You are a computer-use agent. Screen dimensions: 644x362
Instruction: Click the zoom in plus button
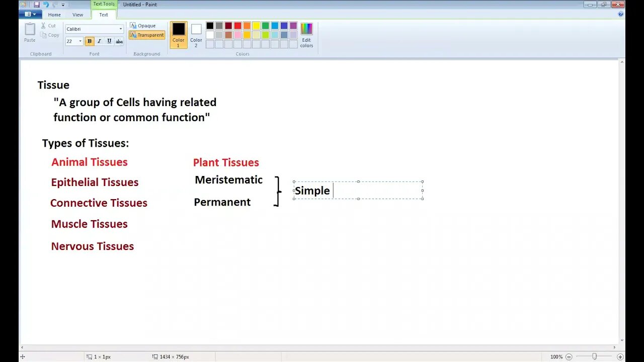(x=620, y=356)
